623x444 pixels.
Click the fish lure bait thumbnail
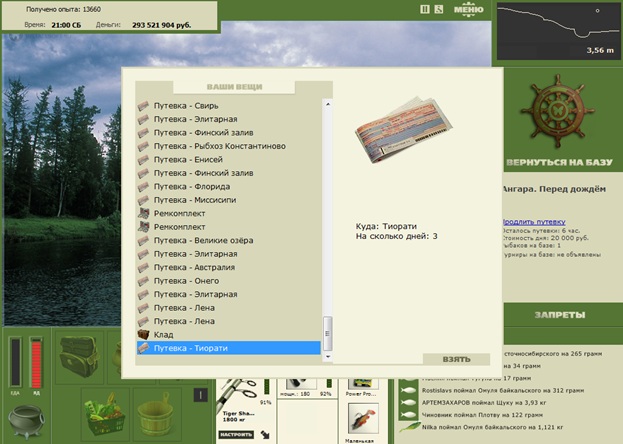click(363, 420)
